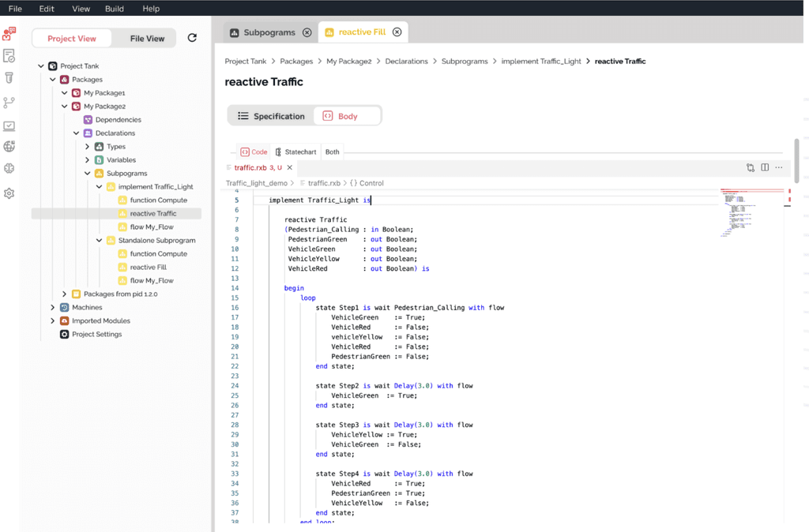The image size is (809, 532).
Task: Open the Build menu
Action: pyautogui.click(x=114, y=9)
